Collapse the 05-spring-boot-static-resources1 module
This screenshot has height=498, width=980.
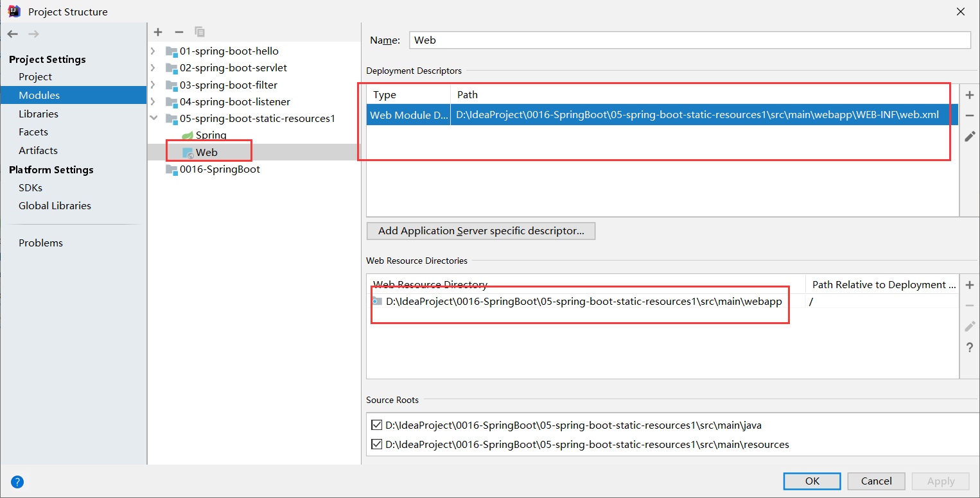(153, 118)
